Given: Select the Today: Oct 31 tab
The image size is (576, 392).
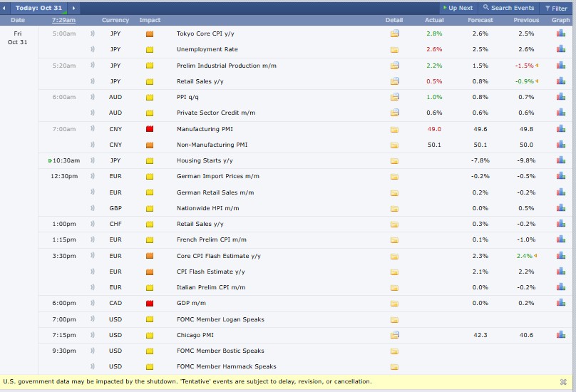Looking at the screenshot, I should pos(40,8).
